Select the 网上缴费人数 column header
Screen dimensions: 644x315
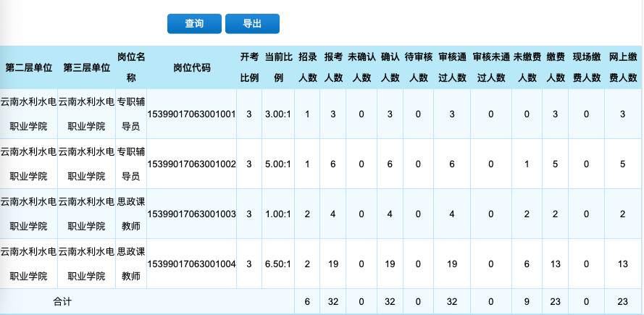[x=623, y=67]
